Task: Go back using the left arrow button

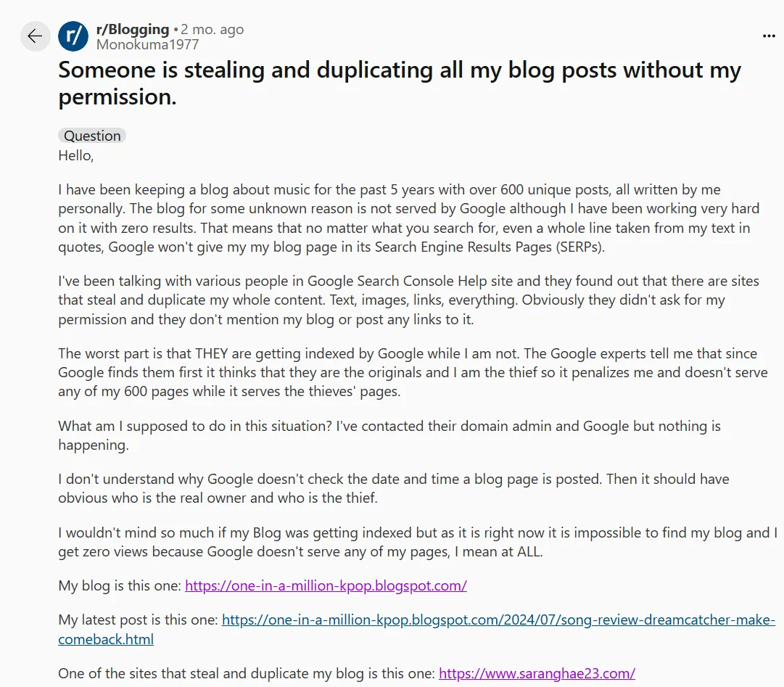Action: tap(35, 36)
